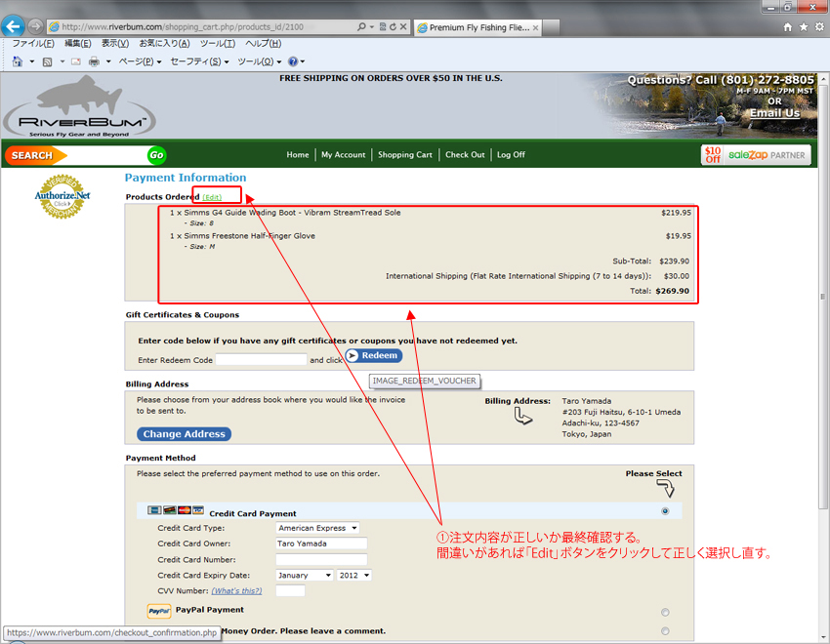Click the compatibility view icon in address bar
Viewport: 830px width, 644px height.
383,26
